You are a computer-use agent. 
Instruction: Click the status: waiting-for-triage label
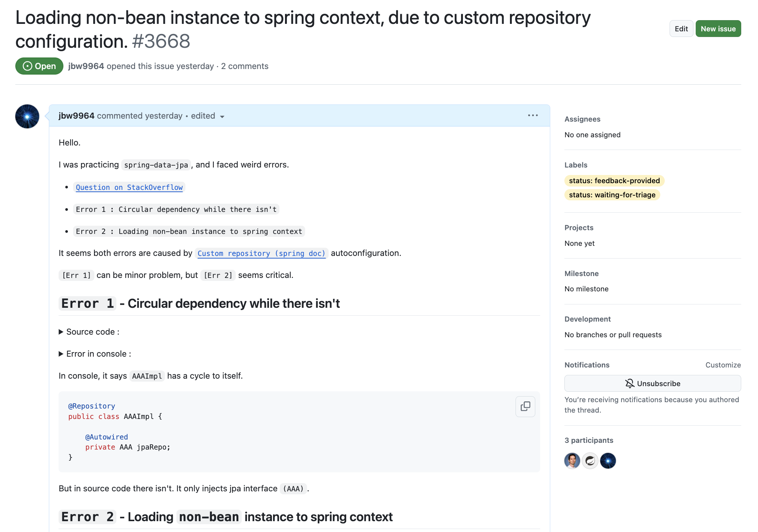[x=612, y=195]
